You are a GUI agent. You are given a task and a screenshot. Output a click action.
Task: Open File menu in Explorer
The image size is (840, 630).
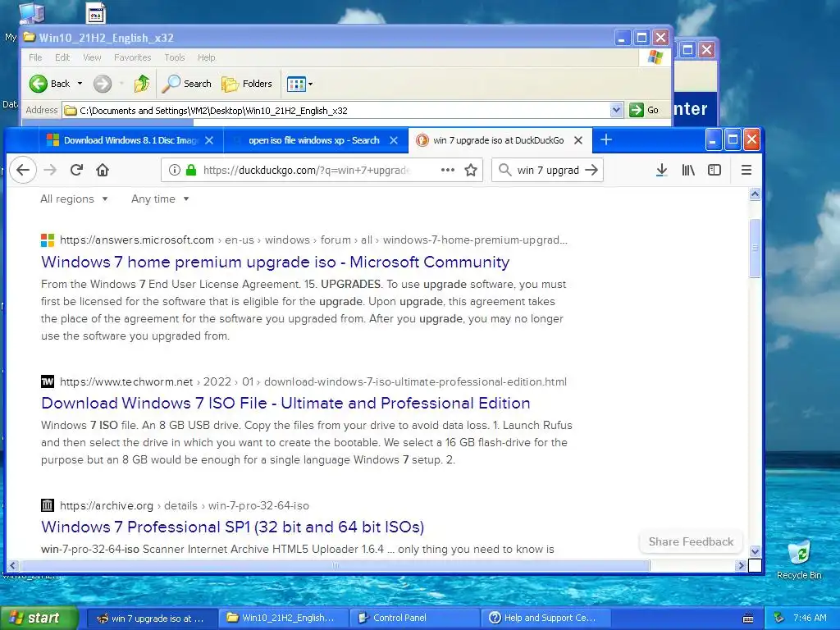(x=35, y=57)
